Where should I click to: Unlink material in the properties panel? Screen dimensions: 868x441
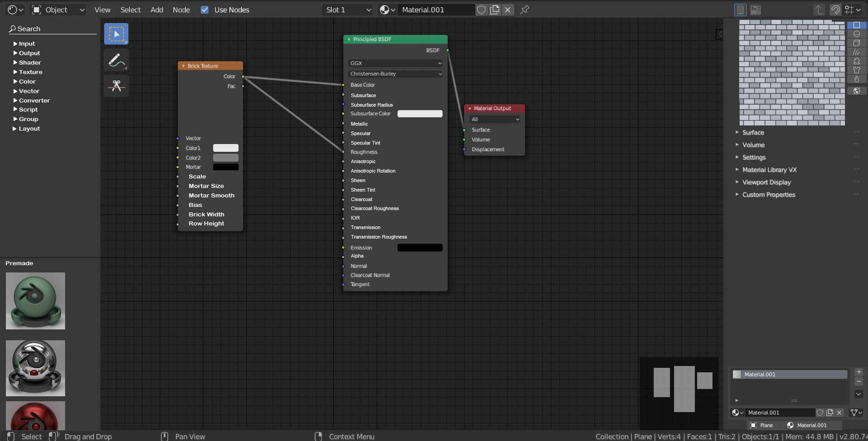click(840, 413)
